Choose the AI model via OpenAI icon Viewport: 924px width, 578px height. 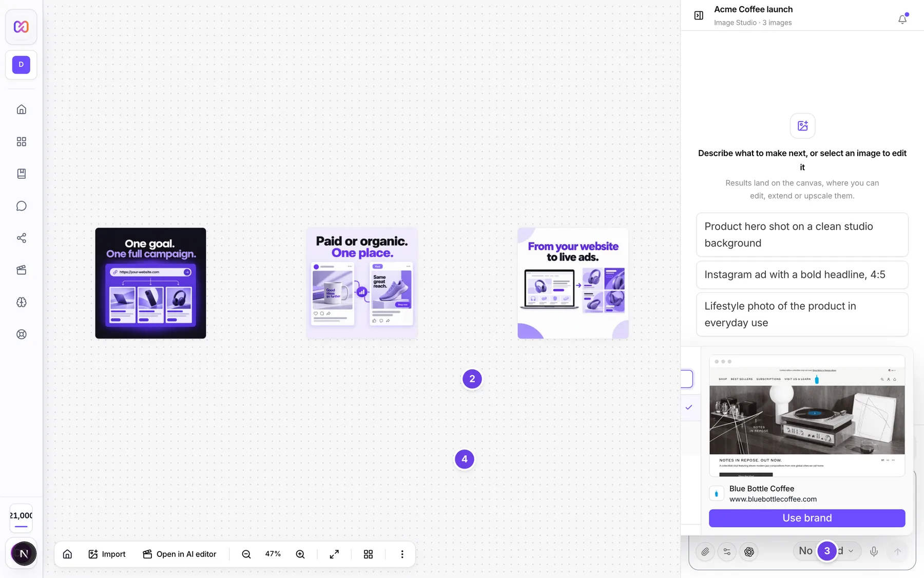(749, 552)
